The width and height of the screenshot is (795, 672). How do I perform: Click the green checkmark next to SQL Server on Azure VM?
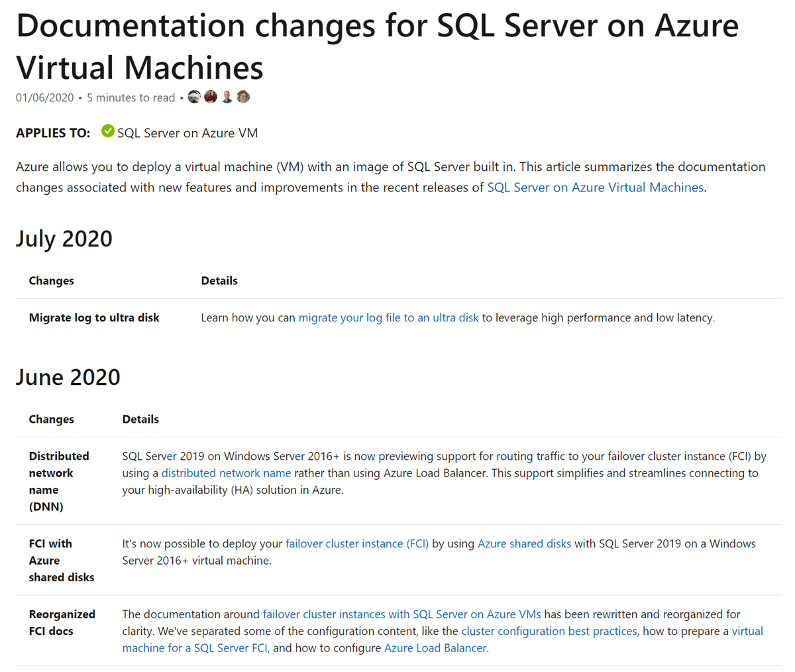tap(108, 131)
